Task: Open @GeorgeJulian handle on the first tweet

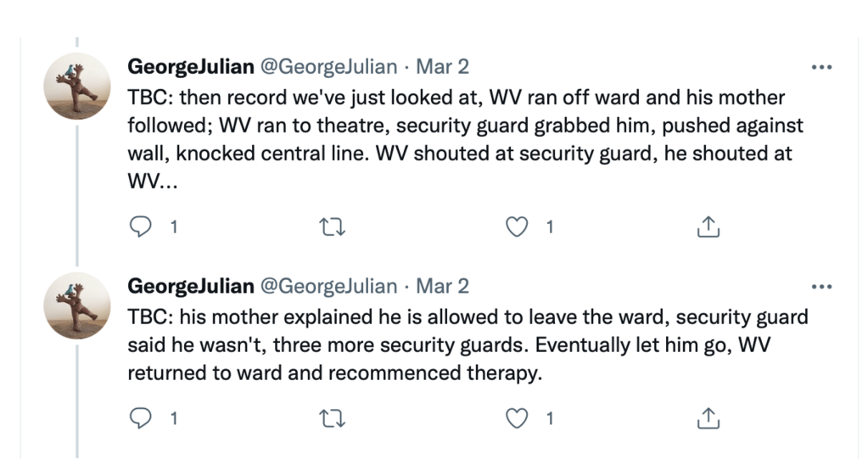Action: click(328, 67)
